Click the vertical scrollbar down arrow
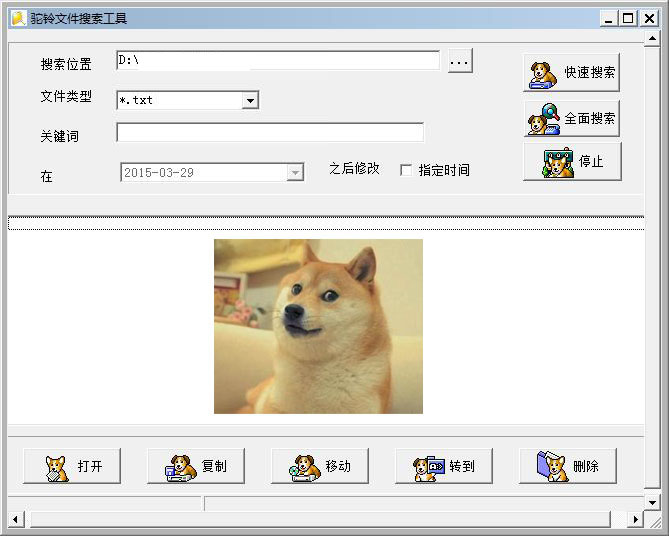The height and width of the screenshot is (536, 669). click(652, 503)
